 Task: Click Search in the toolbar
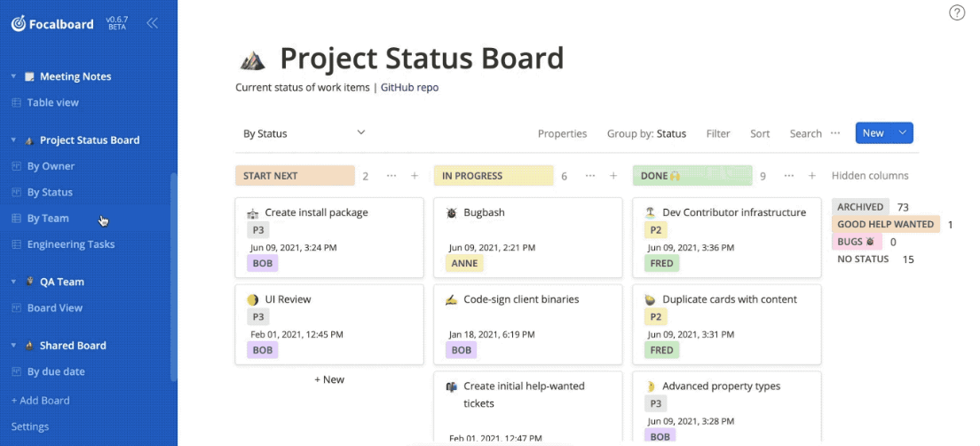806,133
